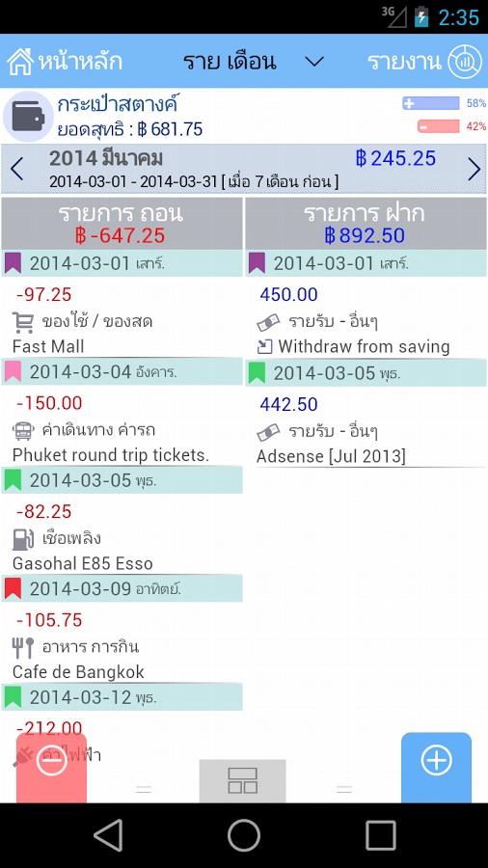Select the รายการ ถอน column header

(122, 224)
